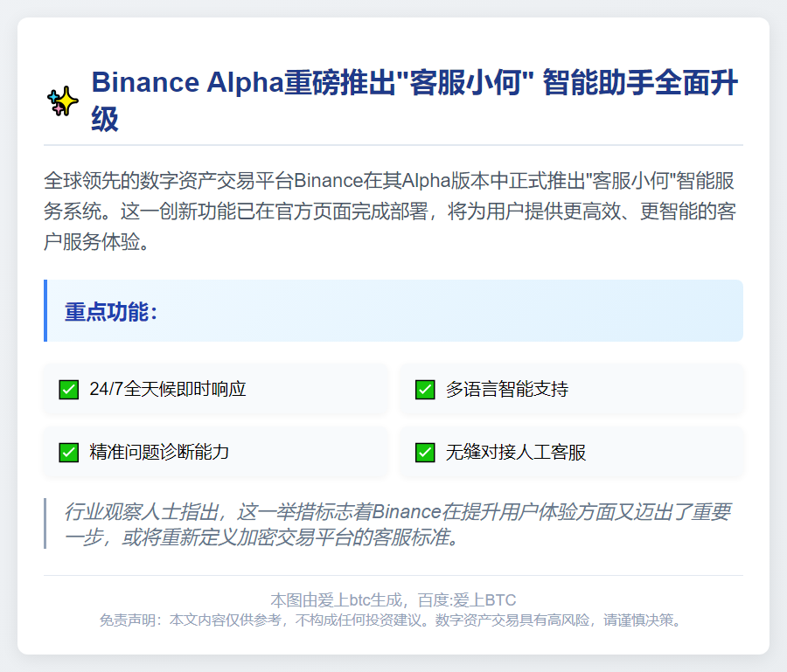787x672 pixels.
Task: Click the 精准问题诊断能力 feature label
Action: point(159,453)
